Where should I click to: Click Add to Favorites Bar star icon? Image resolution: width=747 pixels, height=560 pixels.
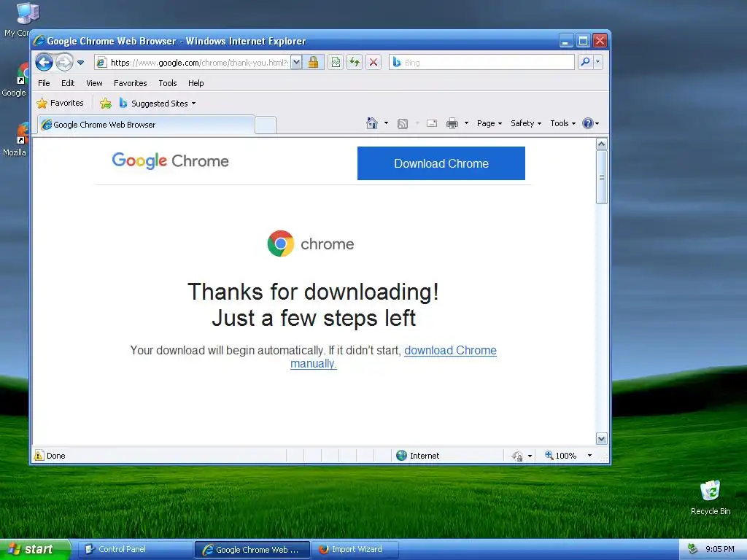106,104
